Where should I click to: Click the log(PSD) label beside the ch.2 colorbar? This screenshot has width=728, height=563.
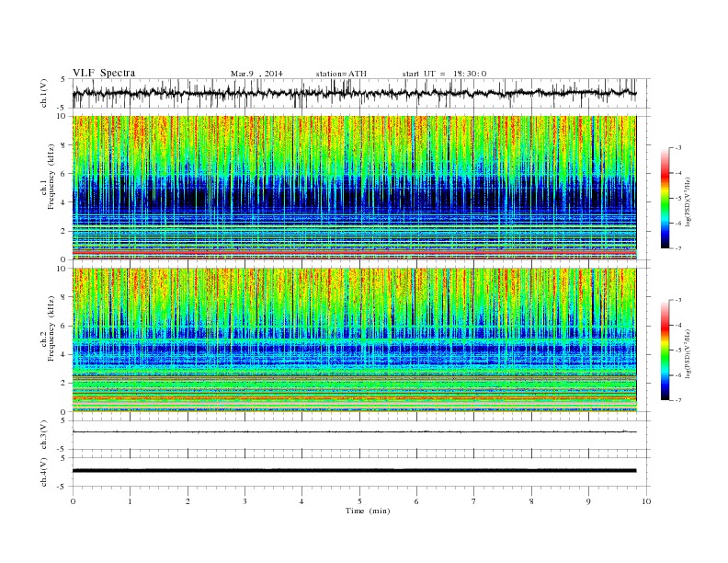(x=688, y=353)
